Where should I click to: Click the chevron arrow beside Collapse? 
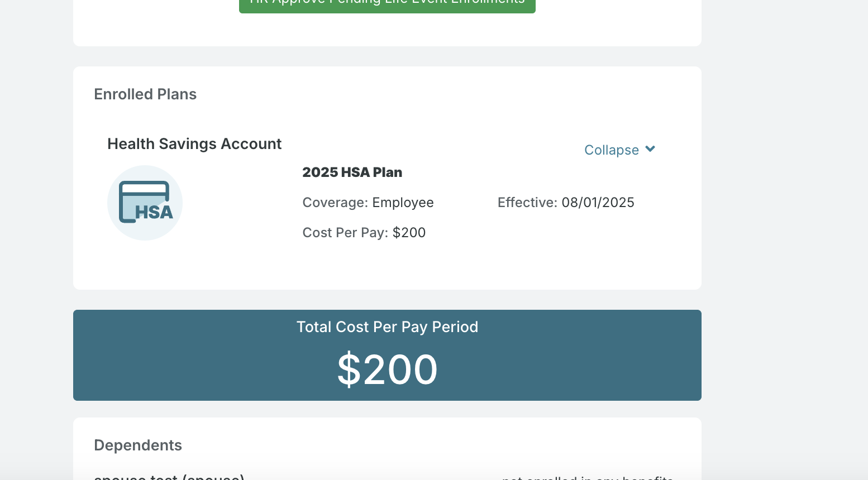point(650,149)
